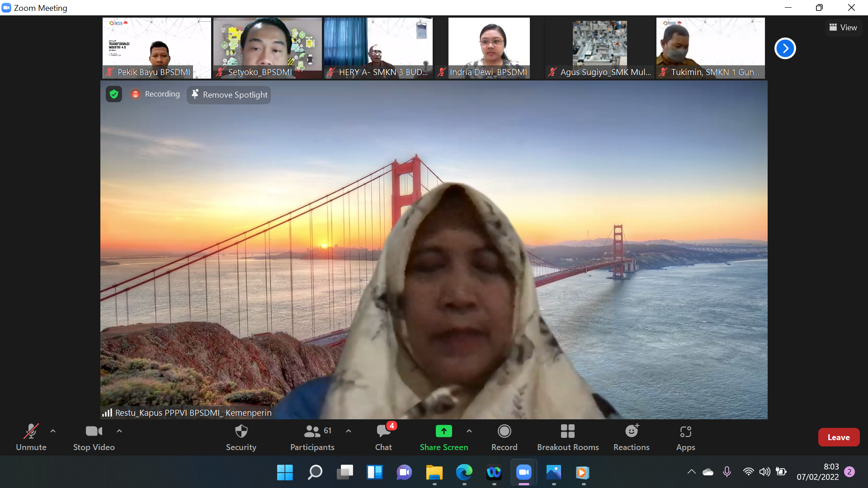Open the Reactions menu
This screenshot has height=488, width=868.
click(x=632, y=437)
